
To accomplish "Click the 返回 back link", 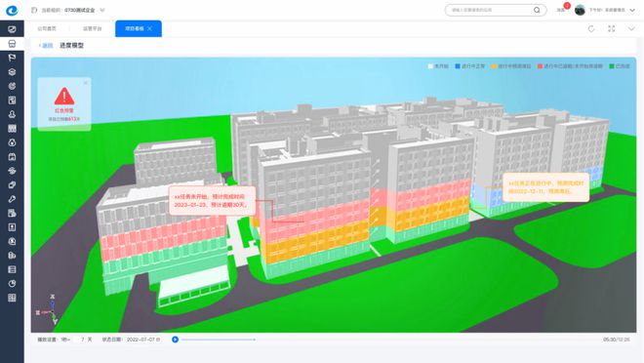I will [46, 46].
